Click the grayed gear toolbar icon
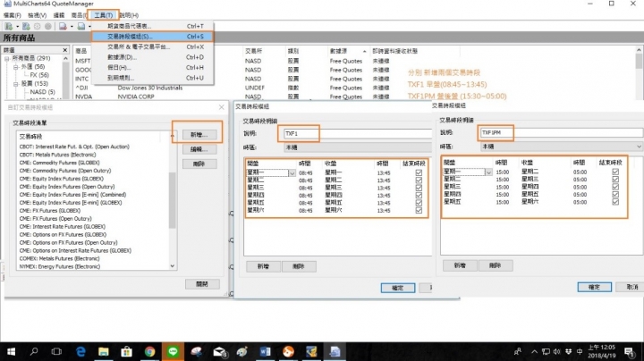The width and height of the screenshot is (644, 361). pyautogui.click(x=38, y=26)
